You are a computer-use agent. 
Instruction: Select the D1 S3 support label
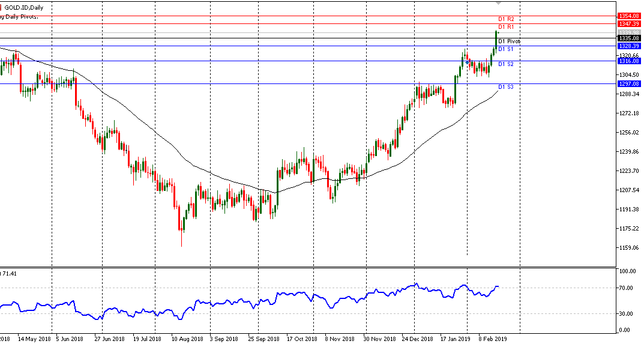click(x=506, y=87)
